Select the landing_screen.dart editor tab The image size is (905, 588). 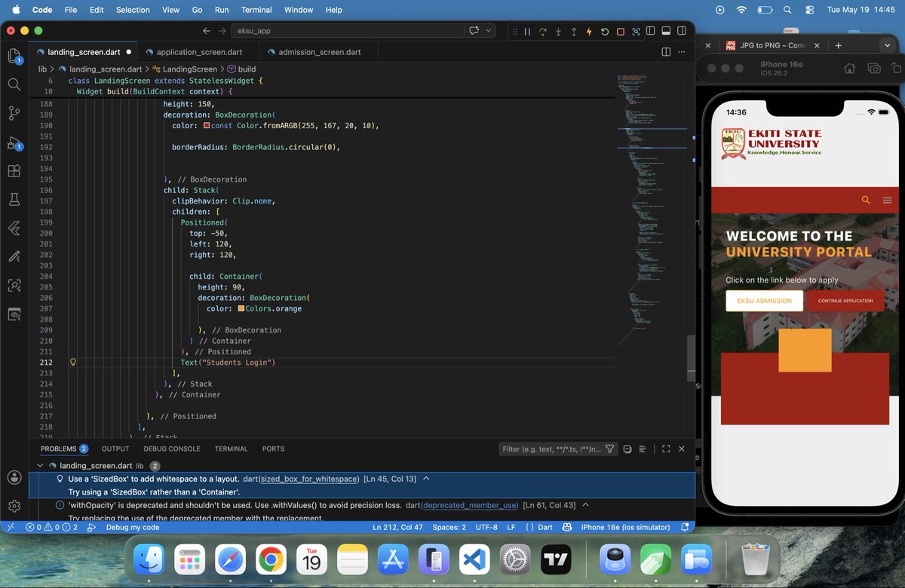pos(83,52)
